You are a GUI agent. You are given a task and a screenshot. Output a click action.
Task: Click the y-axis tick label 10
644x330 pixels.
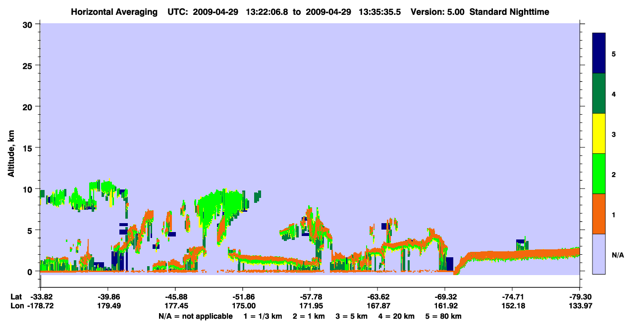28,189
